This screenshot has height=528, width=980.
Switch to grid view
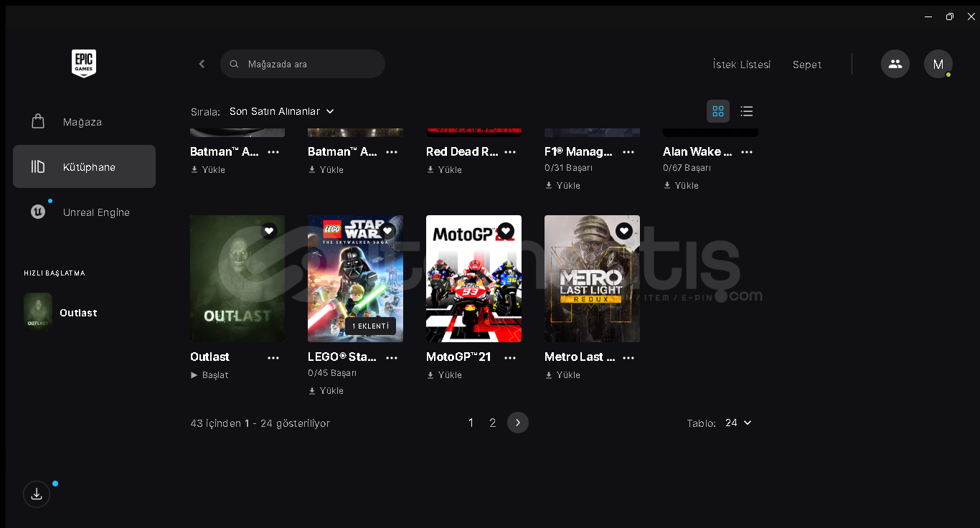point(718,111)
